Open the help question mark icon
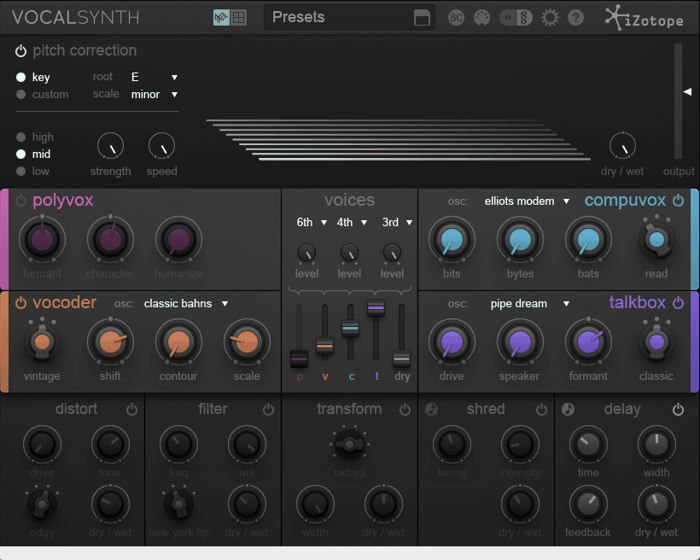Image resolution: width=700 pixels, height=560 pixels. tap(575, 17)
